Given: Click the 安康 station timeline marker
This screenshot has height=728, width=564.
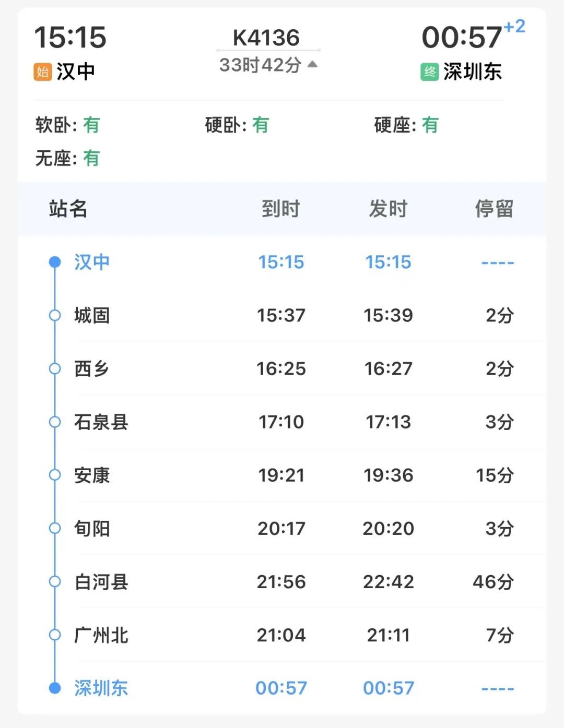Looking at the screenshot, I should (55, 475).
